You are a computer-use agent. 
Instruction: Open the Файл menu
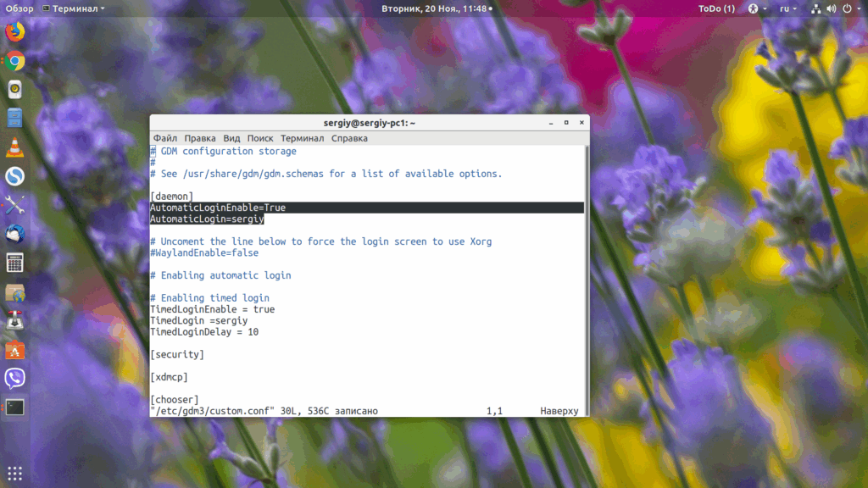tap(165, 138)
